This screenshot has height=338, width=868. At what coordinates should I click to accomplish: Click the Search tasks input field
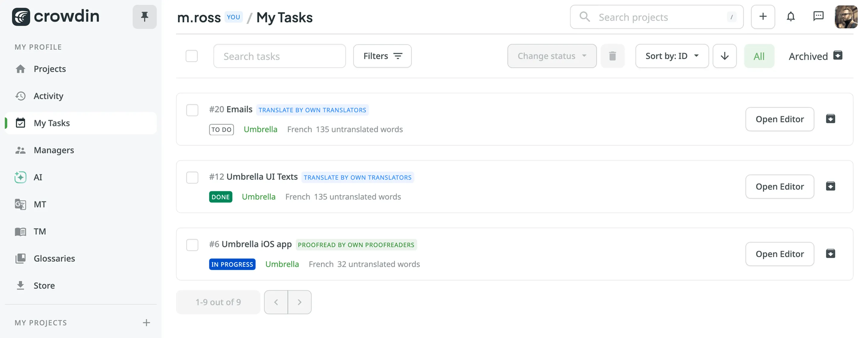tap(279, 56)
